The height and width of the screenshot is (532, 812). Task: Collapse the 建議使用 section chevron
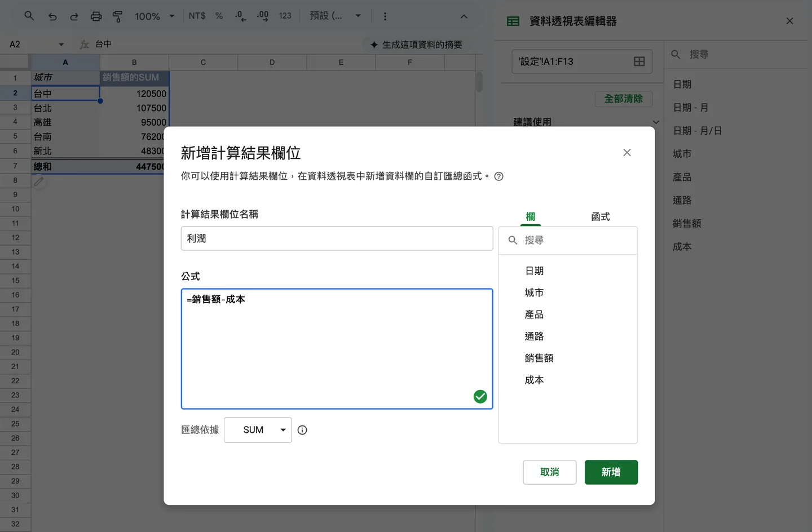coord(656,122)
